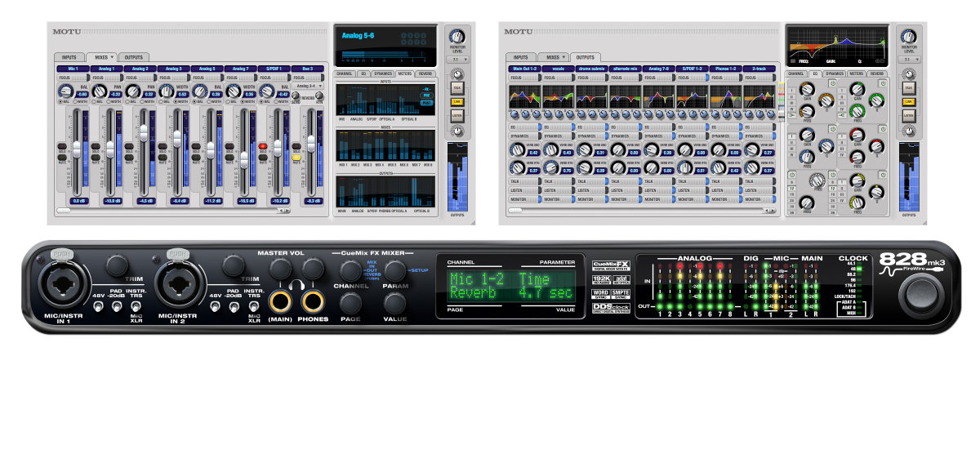Click the Analog 2 fader handle
The height and width of the screenshot is (454, 980).
[x=144, y=133]
